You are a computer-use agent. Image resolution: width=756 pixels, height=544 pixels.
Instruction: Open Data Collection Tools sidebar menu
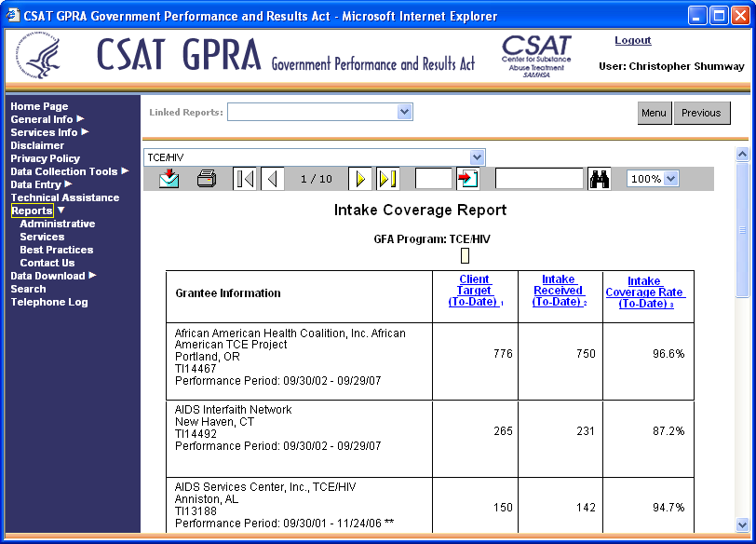point(64,171)
